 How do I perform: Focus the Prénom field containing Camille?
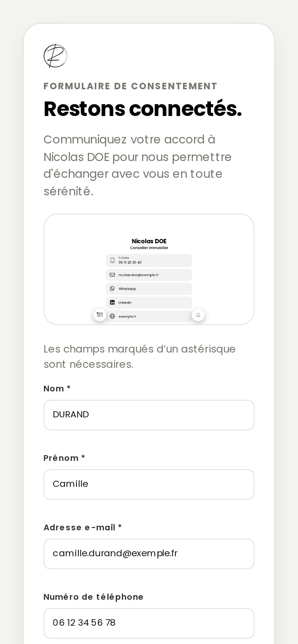coord(149,485)
